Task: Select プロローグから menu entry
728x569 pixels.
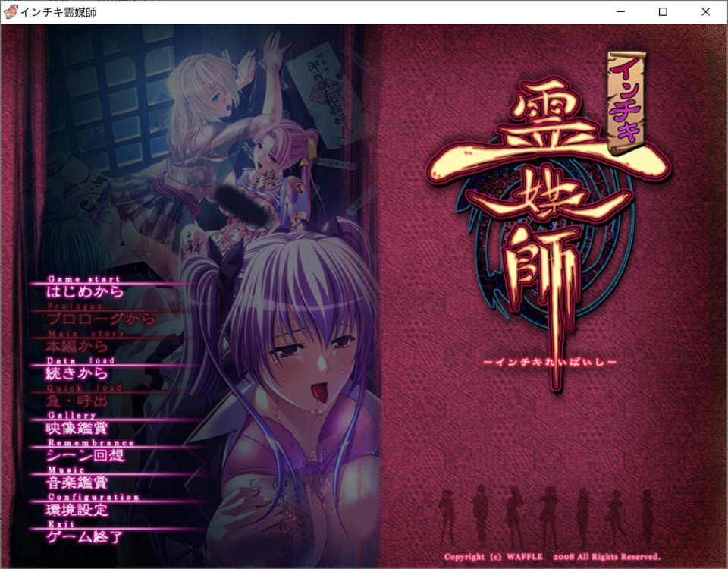Action: 101,319
